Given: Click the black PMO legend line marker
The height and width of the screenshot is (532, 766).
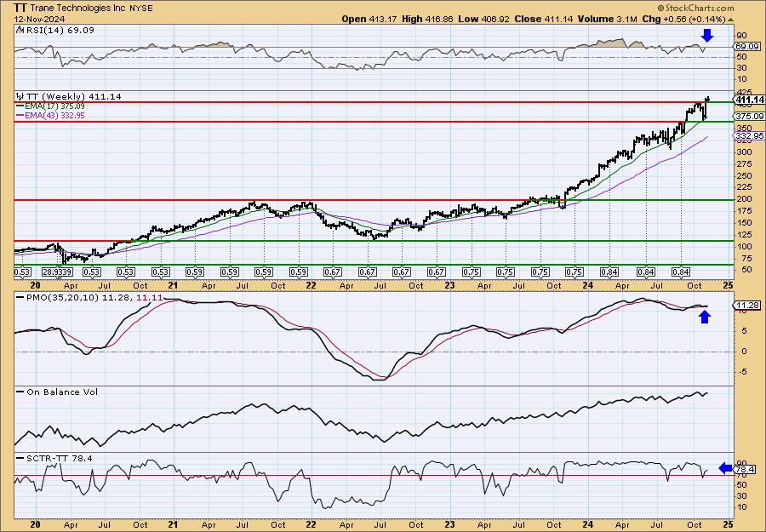Looking at the screenshot, I should [20, 297].
